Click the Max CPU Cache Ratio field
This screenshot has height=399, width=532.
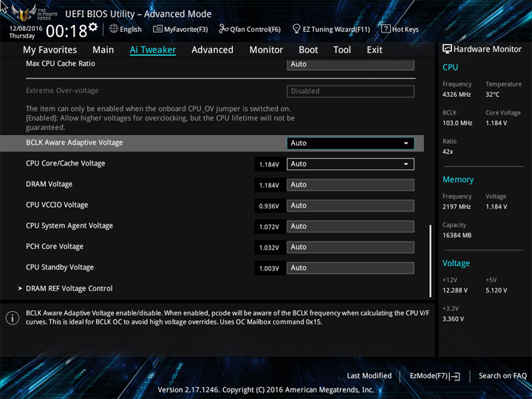(350, 64)
